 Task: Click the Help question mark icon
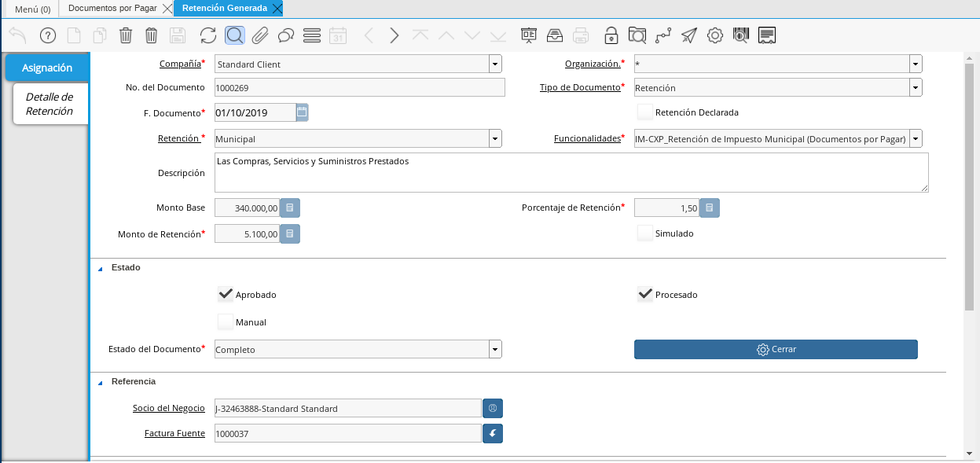(48, 35)
